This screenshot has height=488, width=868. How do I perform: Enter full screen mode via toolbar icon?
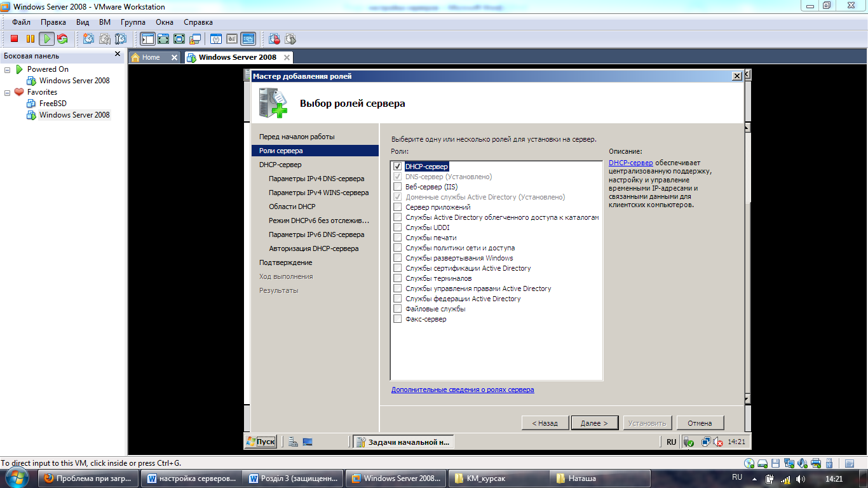tap(179, 39)
